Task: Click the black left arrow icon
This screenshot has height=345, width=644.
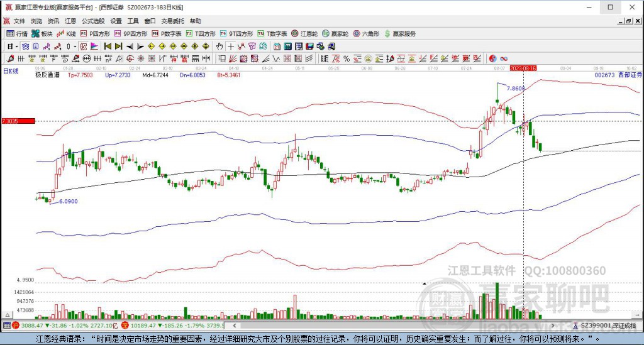Action: coord(130,47)
